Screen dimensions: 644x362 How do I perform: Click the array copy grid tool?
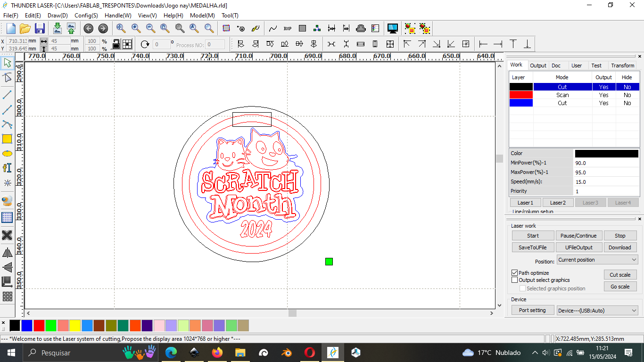tap(7, 296)
